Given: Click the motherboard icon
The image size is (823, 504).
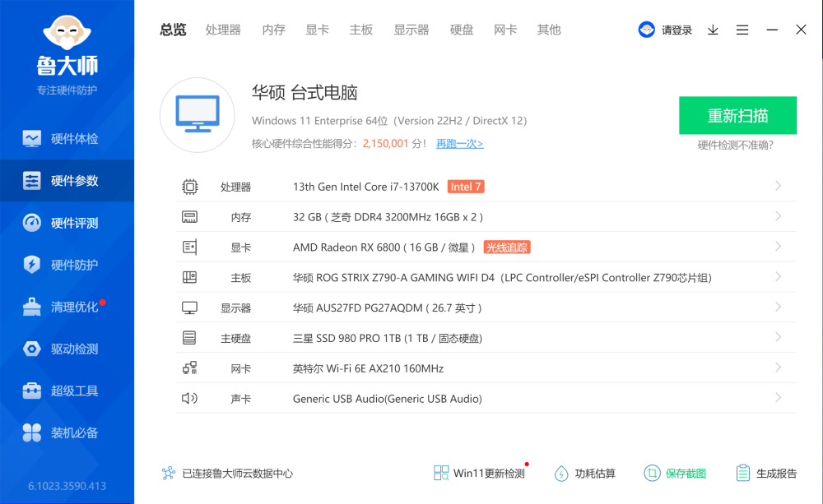Looking at the screenshot, I should coord(190,277).
